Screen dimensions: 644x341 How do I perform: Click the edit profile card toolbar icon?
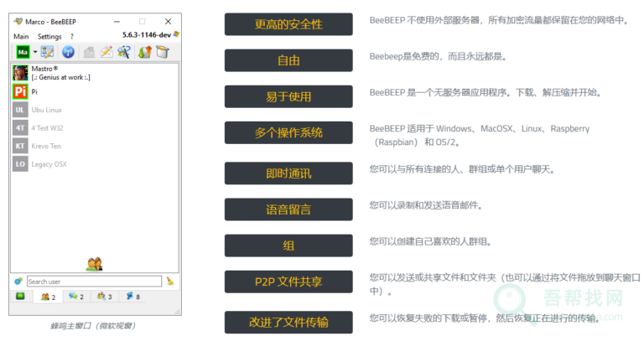[x=48, y=52]
